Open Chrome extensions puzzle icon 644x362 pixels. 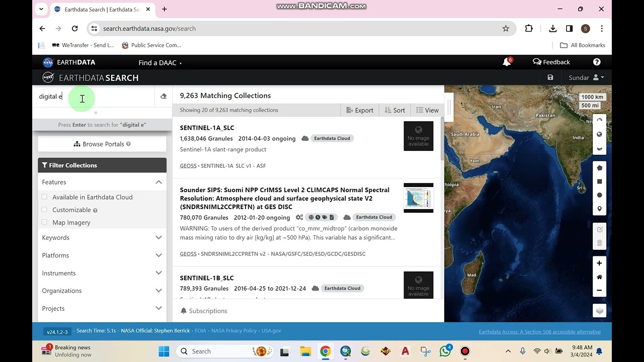click(x=529, y=29)
